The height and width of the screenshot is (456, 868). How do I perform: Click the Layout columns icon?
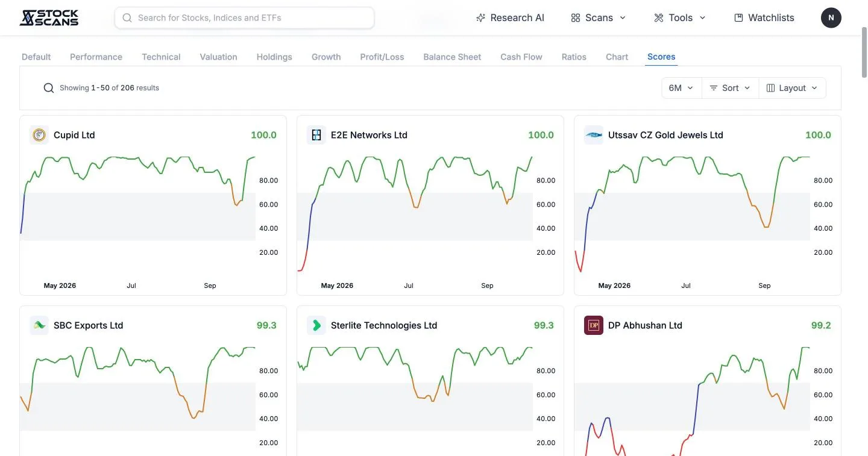point(770,88)
